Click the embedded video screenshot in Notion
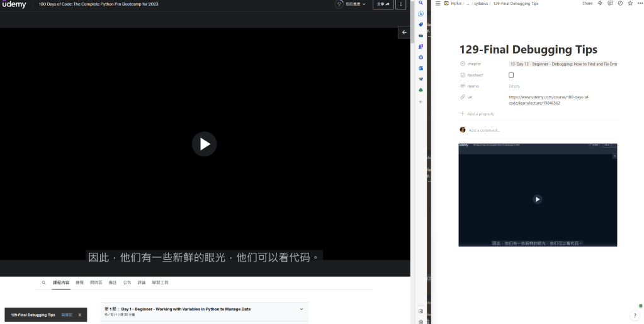Image resolution: width=644 pixels, height=324 pixels. [538, 195]
